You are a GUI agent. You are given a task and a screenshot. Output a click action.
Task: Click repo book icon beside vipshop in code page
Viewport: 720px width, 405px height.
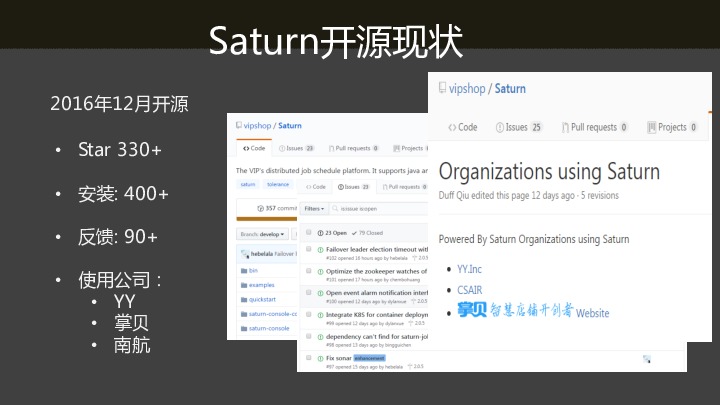click(x=239, y=125)
